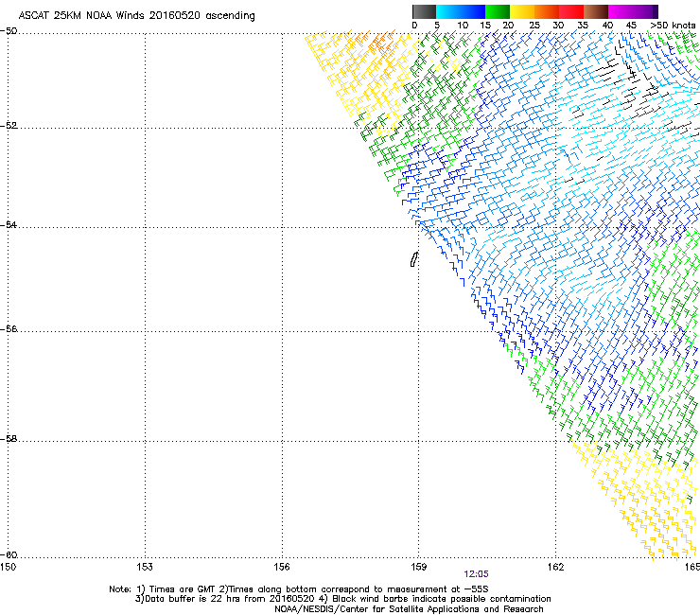Click the legend label '40' knots
Screen dimensions: 700x615
[607, 26]
